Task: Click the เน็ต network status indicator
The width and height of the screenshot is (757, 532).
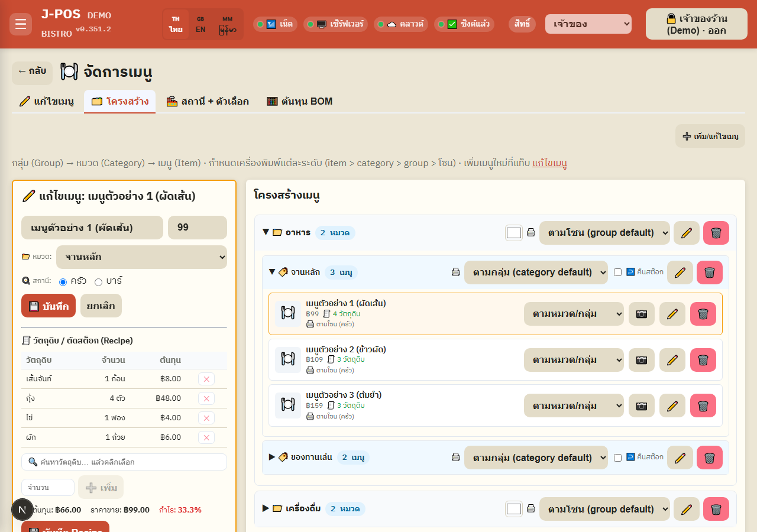Action: point(276,24)
